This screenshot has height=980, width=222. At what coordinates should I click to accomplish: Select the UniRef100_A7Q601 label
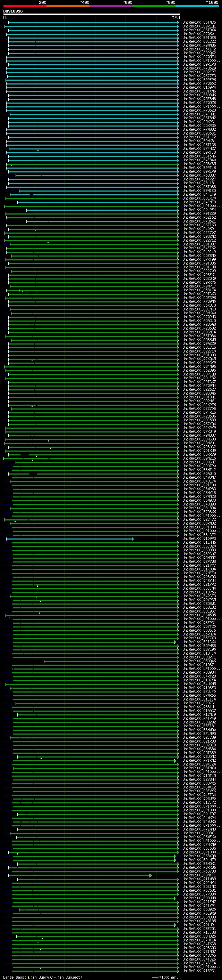199,34
